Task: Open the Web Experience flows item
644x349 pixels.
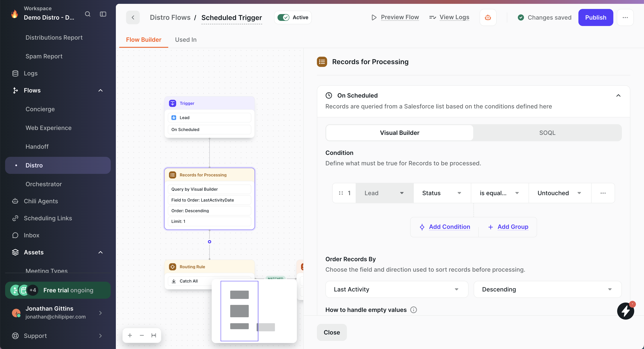Action: (x=49, y=128)
